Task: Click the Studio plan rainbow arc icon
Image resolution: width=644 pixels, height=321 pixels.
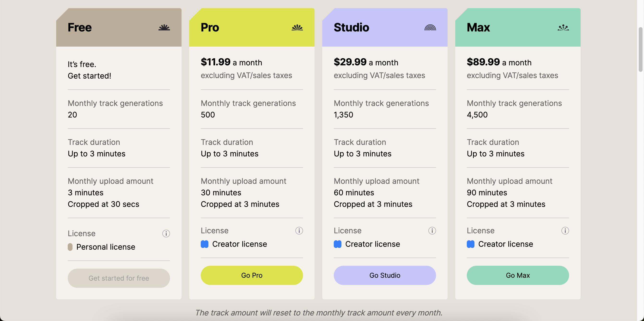Action: click(430, 28)
